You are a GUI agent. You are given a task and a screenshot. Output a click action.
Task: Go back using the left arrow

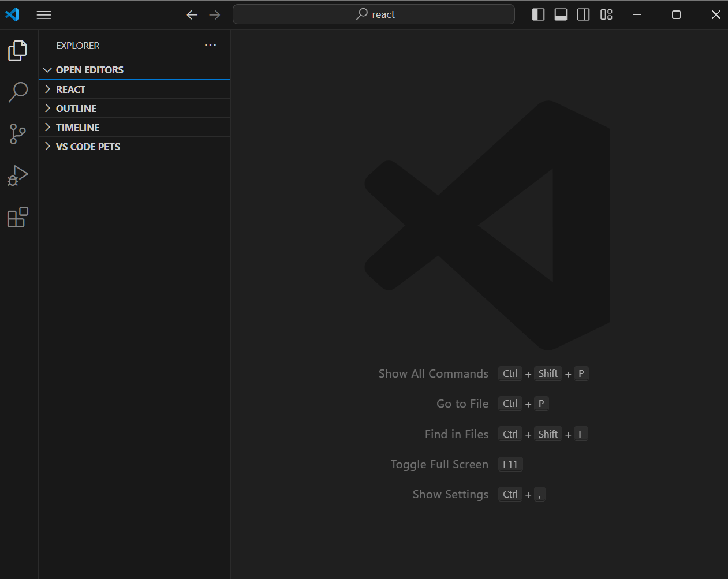point(192,15)
